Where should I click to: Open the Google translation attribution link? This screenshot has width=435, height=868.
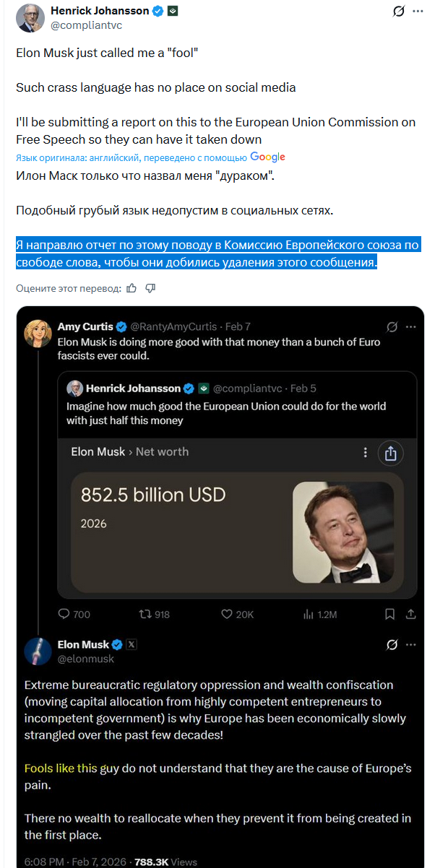tap(267, 157)
